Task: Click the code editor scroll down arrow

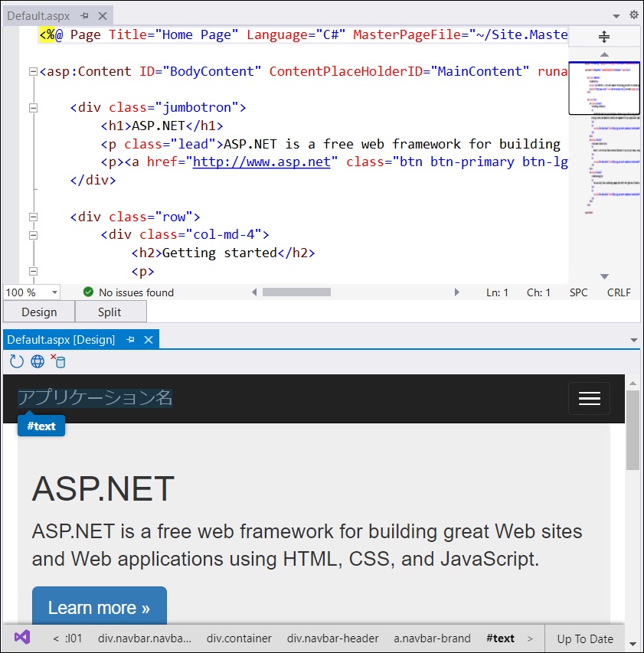Action: 604,276
